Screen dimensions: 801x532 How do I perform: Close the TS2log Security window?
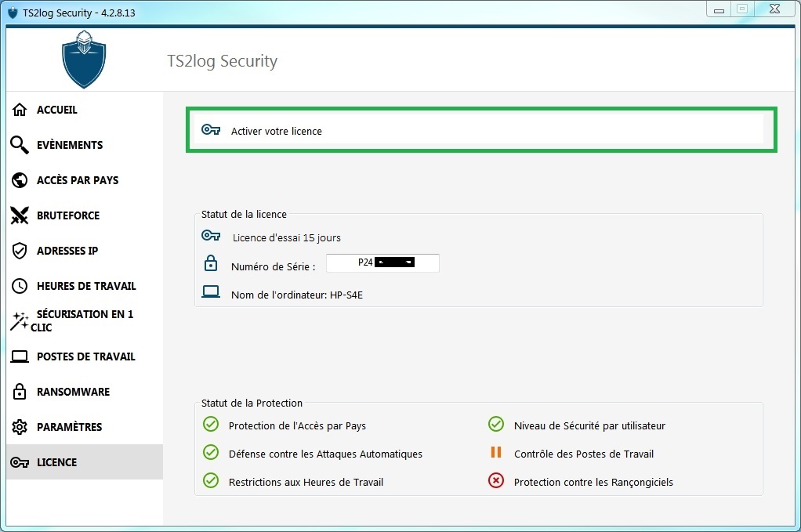774,9
